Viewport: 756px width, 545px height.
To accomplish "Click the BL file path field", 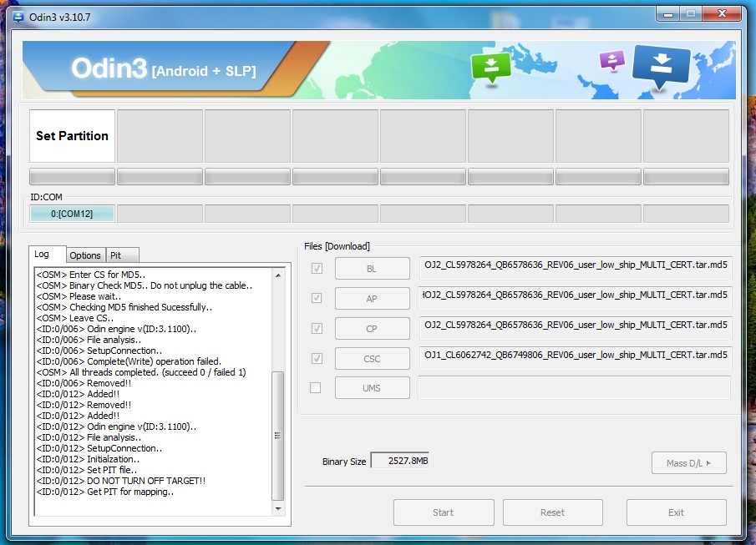I will (x=576, y=267).
